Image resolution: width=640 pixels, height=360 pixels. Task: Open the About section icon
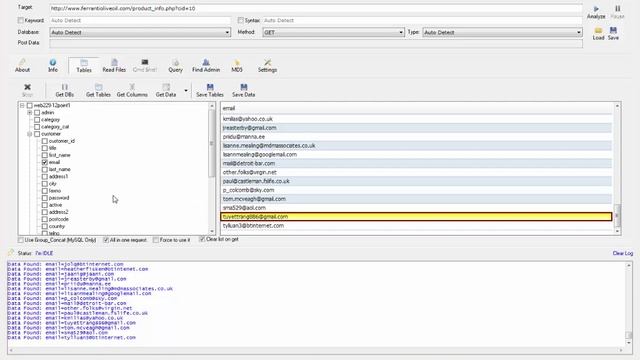click(x=22, y=62)
